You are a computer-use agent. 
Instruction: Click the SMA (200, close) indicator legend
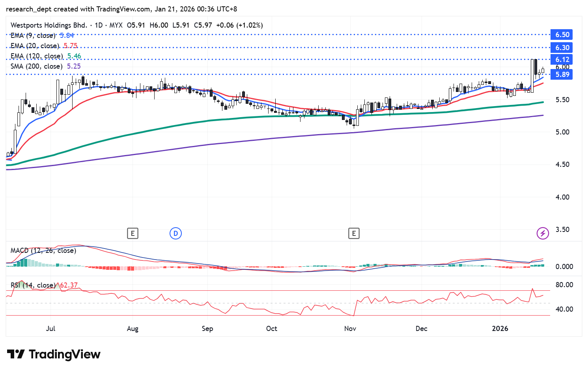[x=37, y=66]
